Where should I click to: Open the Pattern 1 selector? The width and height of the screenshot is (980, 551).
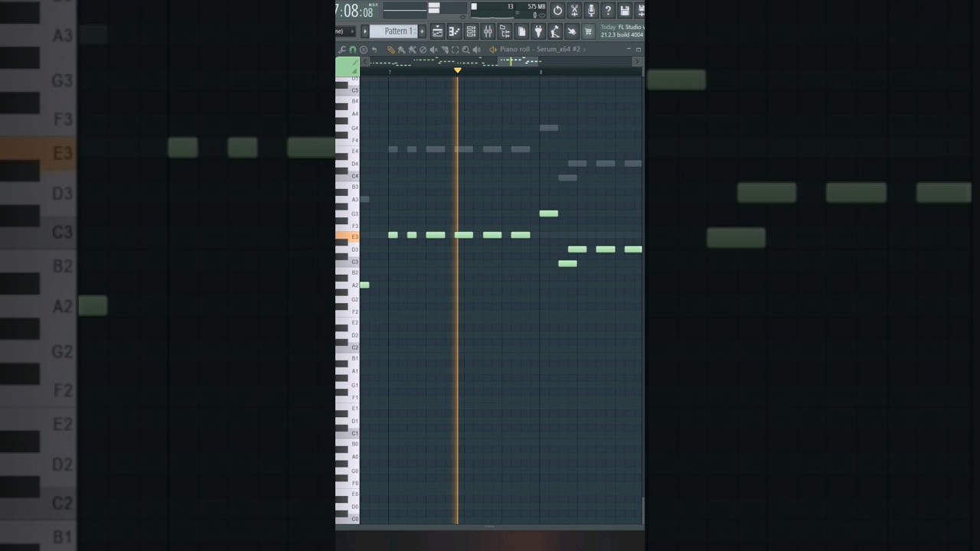(394, 31)
